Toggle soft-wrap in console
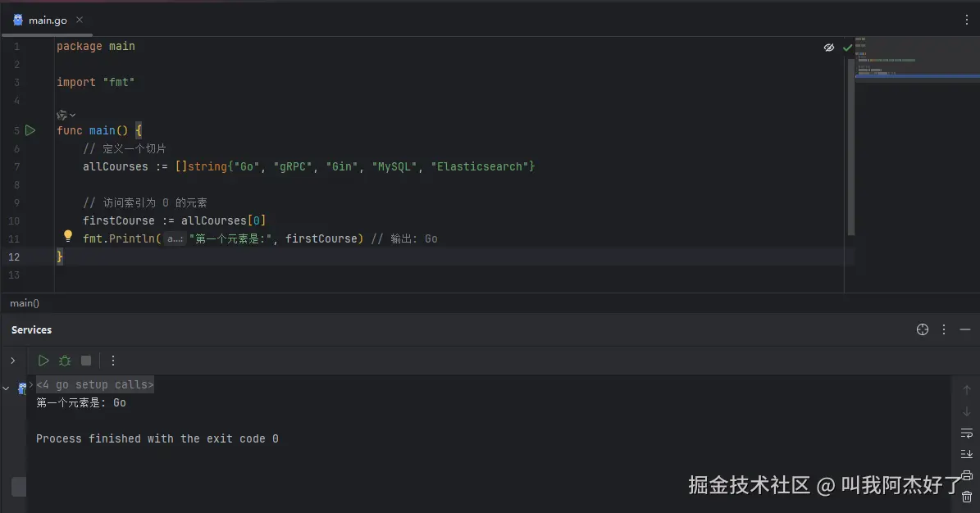Screen dimensions: 980x513 click(x=966, y=433)
